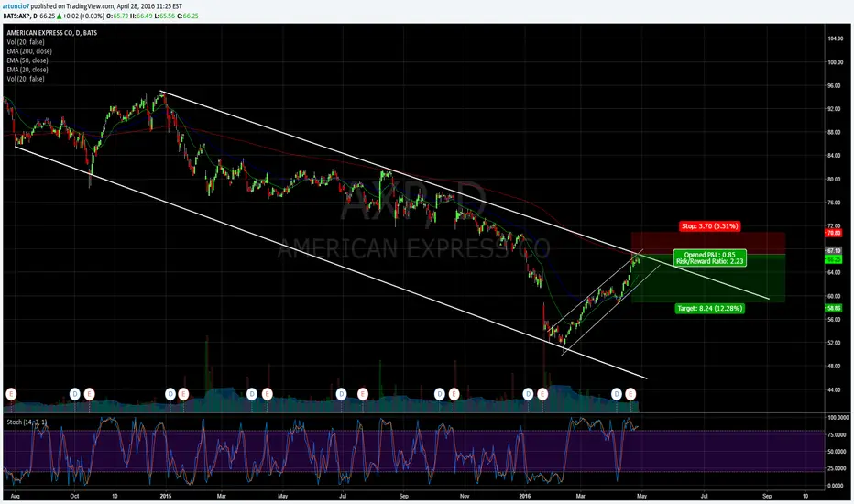Click the 100.0000 stochastic axis label
This screenshot has height=504, width=854.
point(838,418)
